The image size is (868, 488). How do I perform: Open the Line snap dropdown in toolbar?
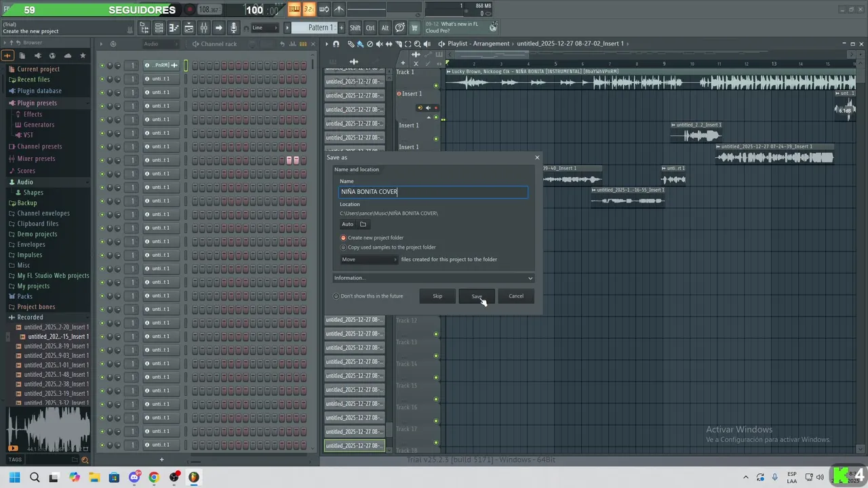(264, 28)
